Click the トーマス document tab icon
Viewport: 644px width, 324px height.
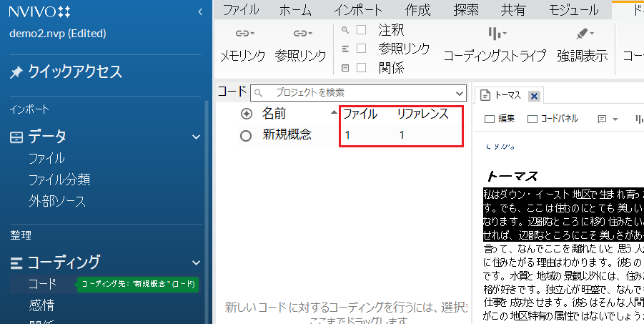pos(485,95)
